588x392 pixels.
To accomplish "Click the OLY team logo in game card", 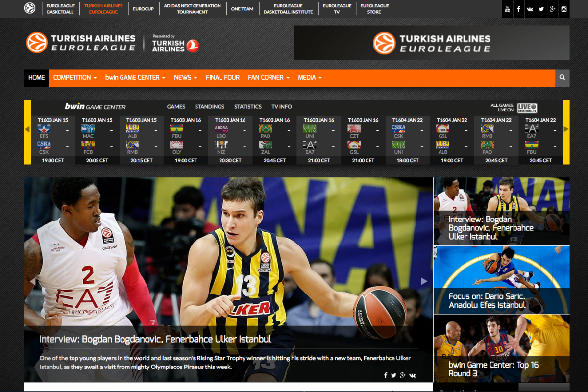I will [x=177, y=145].
